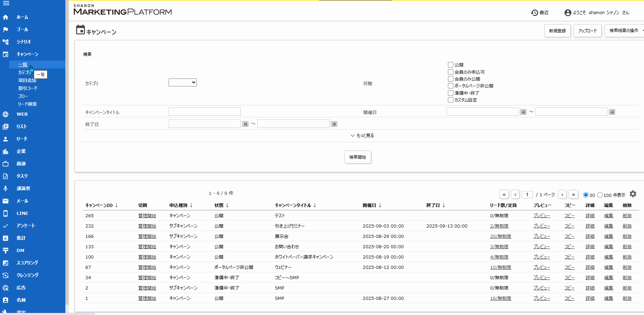Open calendar picker for 開催日 end date
Viewport: 644px width, 315px height.
[x=612, y=112]
